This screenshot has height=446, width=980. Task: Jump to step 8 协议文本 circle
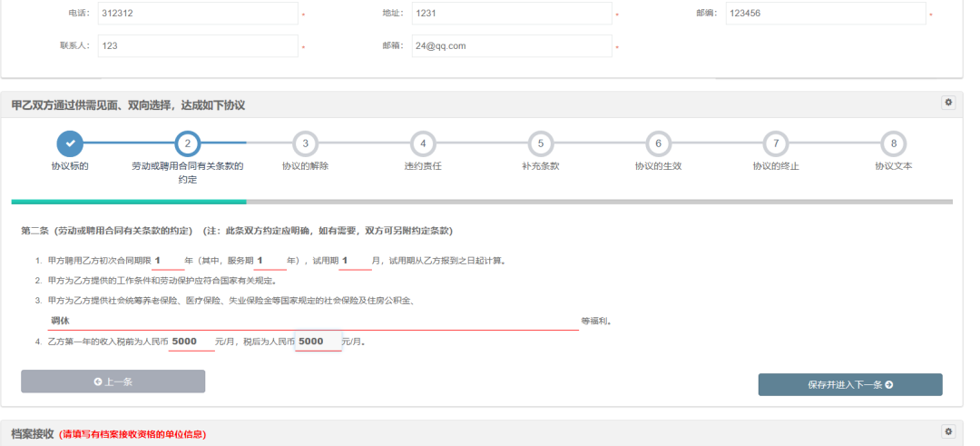pyautogui.click(x=893, y=144)
